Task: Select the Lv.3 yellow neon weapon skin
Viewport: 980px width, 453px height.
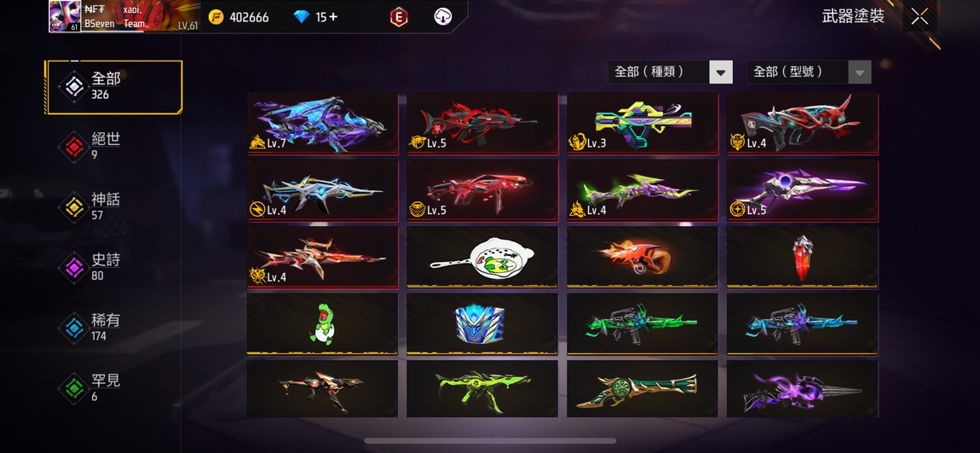Action: (643, 123)
